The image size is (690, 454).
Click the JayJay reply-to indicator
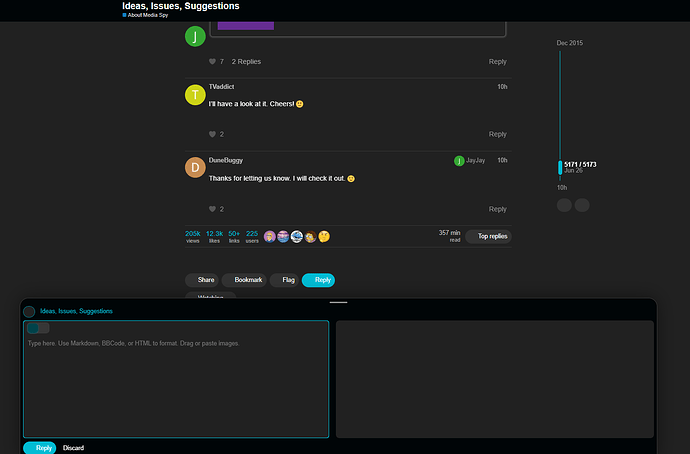coord(470,161)
